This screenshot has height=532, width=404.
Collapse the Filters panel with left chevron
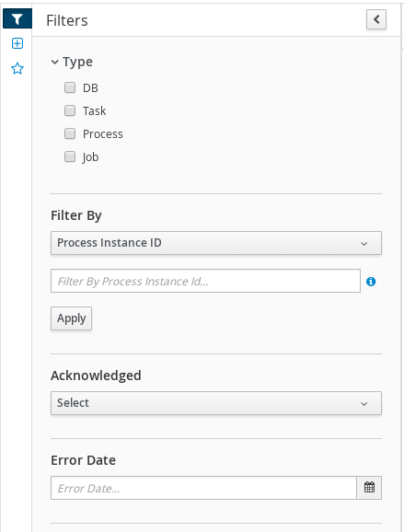coord(376,19)
